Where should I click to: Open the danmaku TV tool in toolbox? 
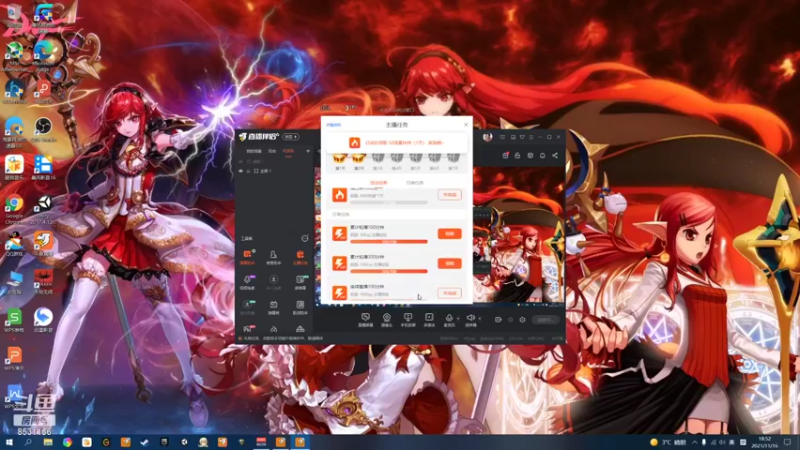pos(273,307)
